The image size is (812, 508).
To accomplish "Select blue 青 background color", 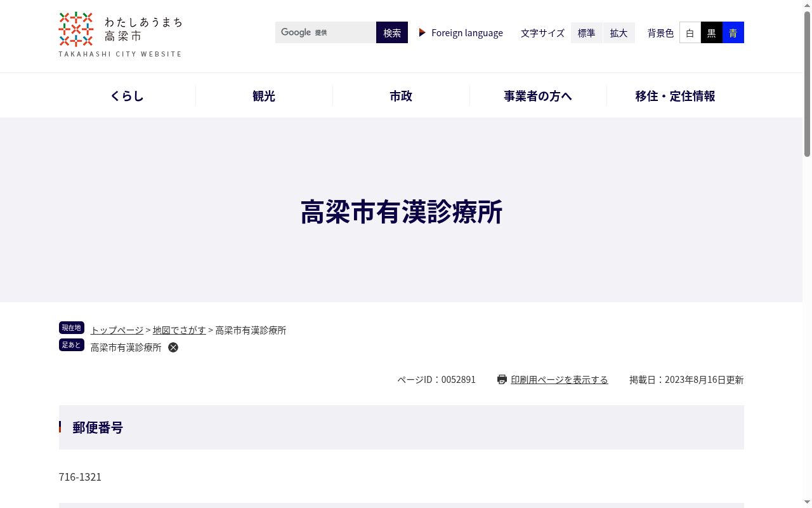I will (733, 32).
